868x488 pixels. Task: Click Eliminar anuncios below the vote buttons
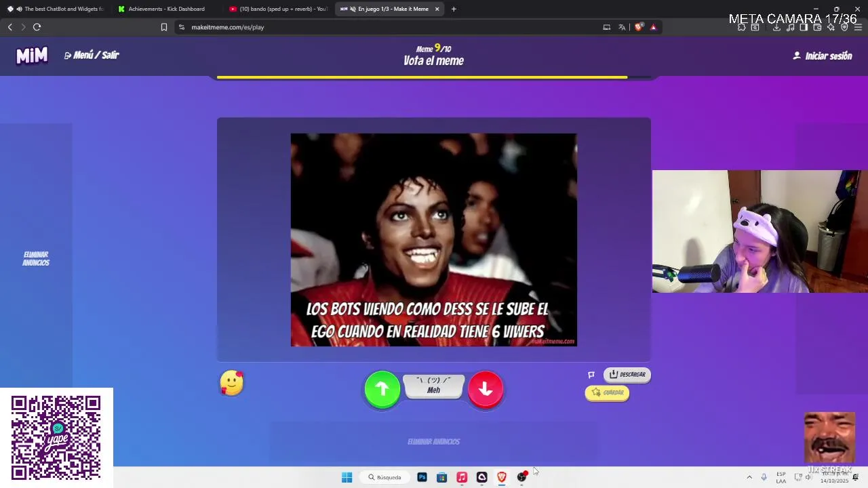tap(434, 442)
